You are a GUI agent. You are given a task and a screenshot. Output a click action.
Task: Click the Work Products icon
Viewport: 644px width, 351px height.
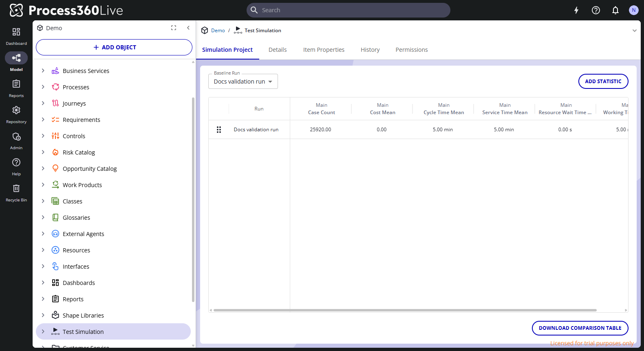pyautogui.click(x=55, y=185)
